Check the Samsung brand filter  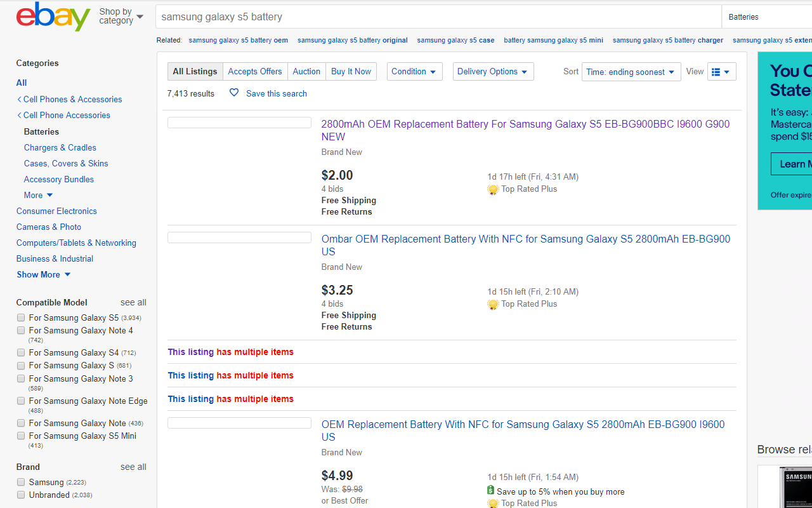21,482
